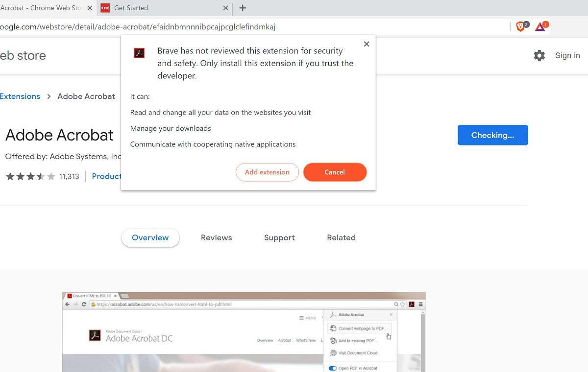Open the Productivity category link
This screenshot has height=372, width=588.
[x=106, y=176]
